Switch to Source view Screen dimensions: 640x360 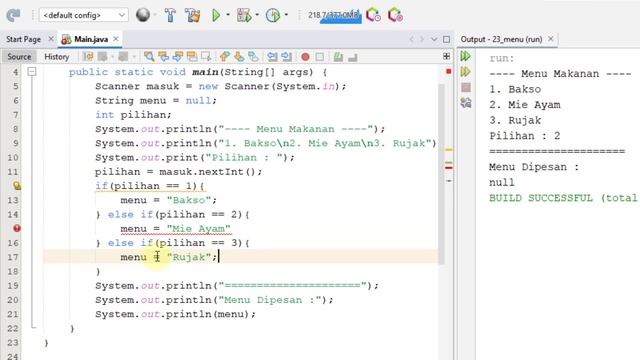pyautogui.click(x=19, y=57)
